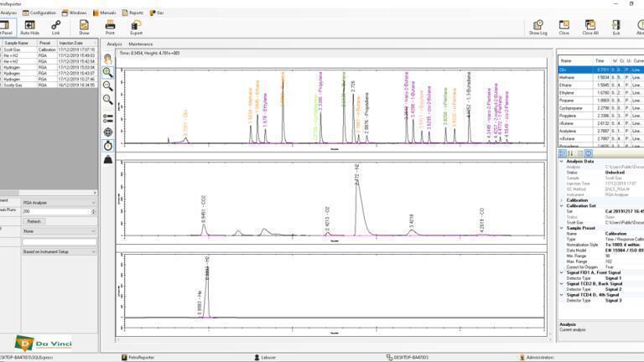
Task: Click the Link chain icon
Action: tap(56, 25)
